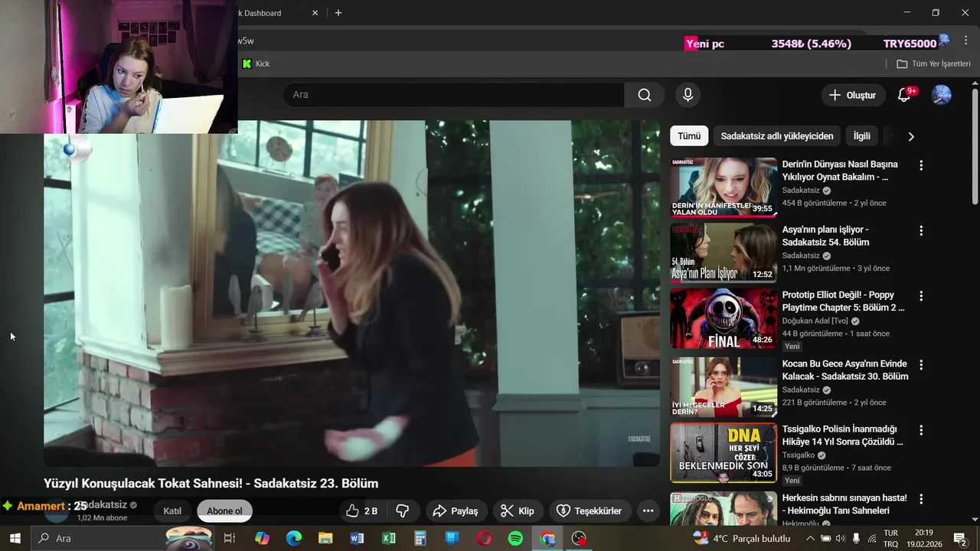980x551 pixels.
Task: Select 'Sadakatsiz adlı yükleyiciden' filter chip
Action: pyautogui.click(x=777, y=136)
